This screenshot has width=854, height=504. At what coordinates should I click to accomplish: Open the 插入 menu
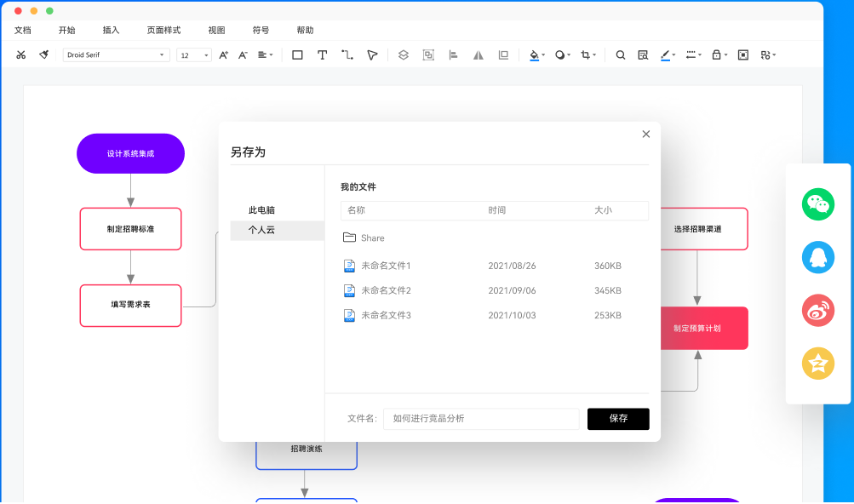112,29
